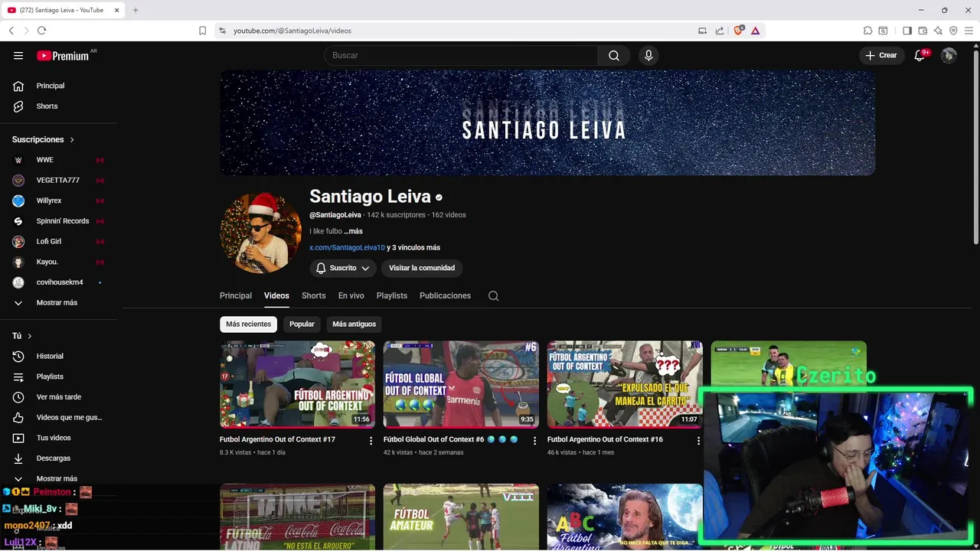Show y 3 vínculos más links
This screenshot has height=551, width=980.
point(413,247)
